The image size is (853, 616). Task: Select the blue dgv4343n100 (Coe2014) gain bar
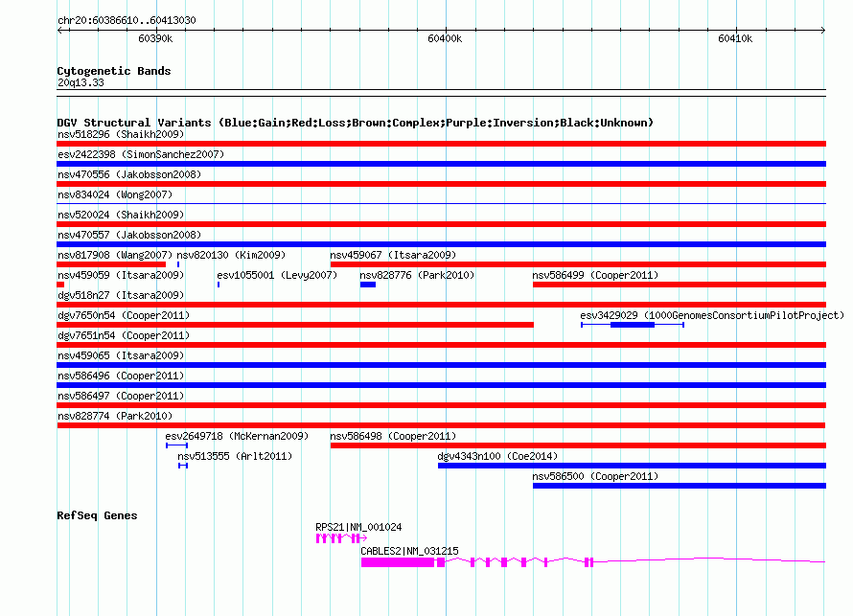pyautogui.click(x=632, y=466)
